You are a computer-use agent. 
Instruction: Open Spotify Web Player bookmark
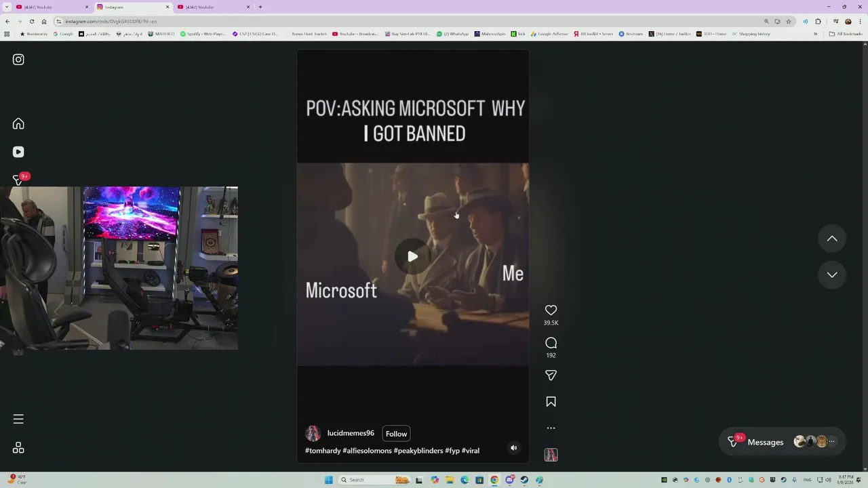click(203, 34)
